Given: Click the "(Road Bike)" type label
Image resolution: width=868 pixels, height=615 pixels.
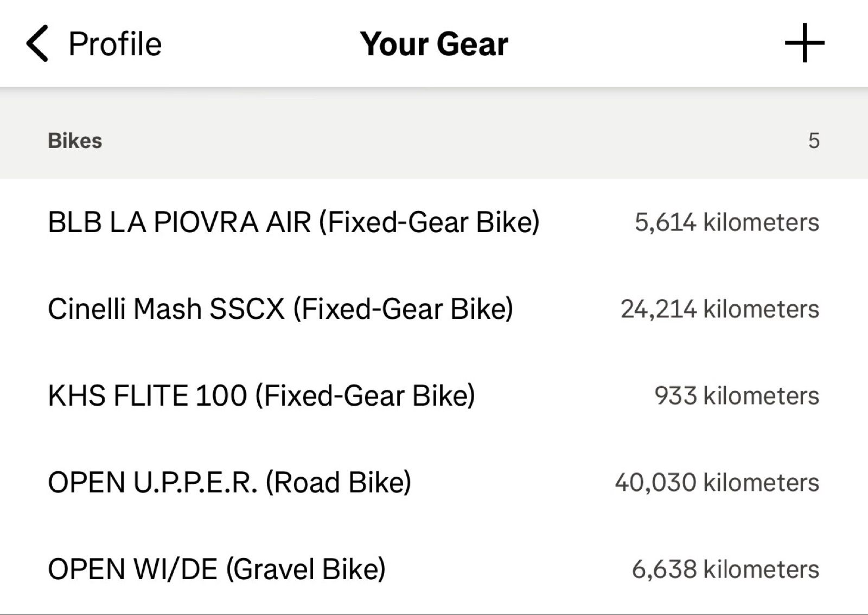Looking at the screenshot, I should tap(338, 483).
